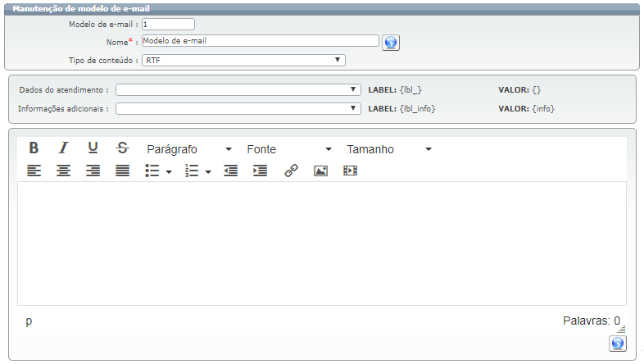This screenshot has width=644, height=364.
Task: Align text to the left
Action: [34, 171]
